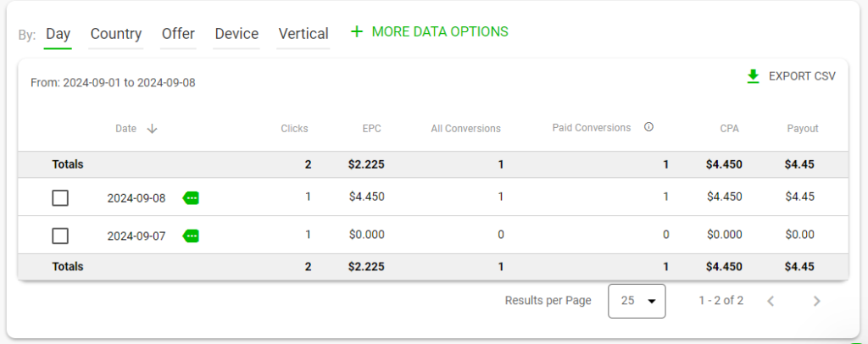The height and width of the screenshot is (344, 868).
Task: Sort by the Payout column header
Action: [x=802, y=129]
